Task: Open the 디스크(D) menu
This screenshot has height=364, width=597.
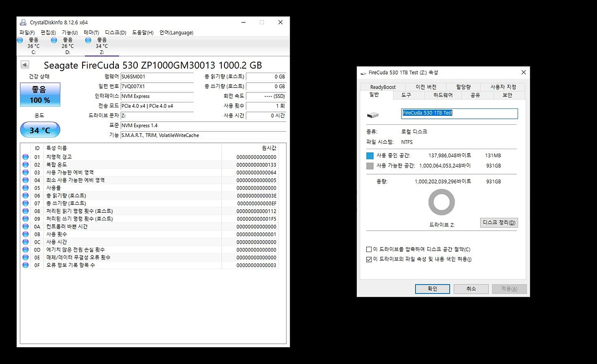Action: point(115,33)
